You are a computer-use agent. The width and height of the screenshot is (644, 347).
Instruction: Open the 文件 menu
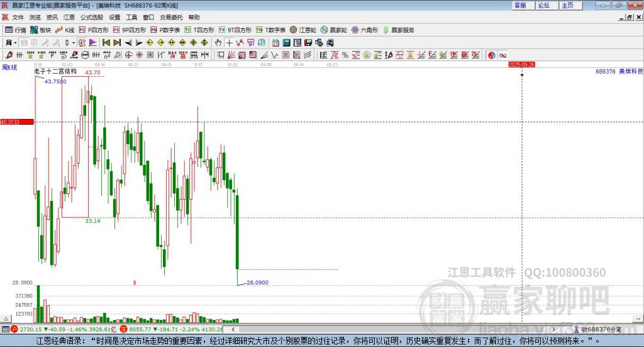click(18, 17)
